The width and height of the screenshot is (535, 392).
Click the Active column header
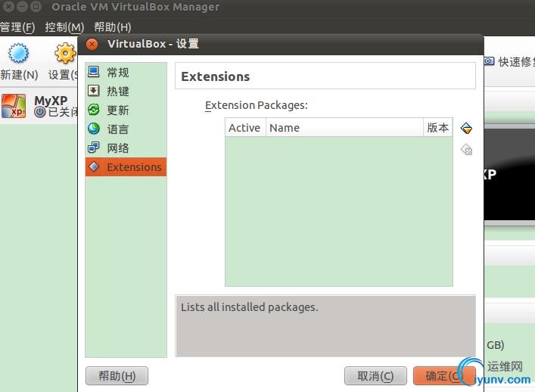click(245, 128)
